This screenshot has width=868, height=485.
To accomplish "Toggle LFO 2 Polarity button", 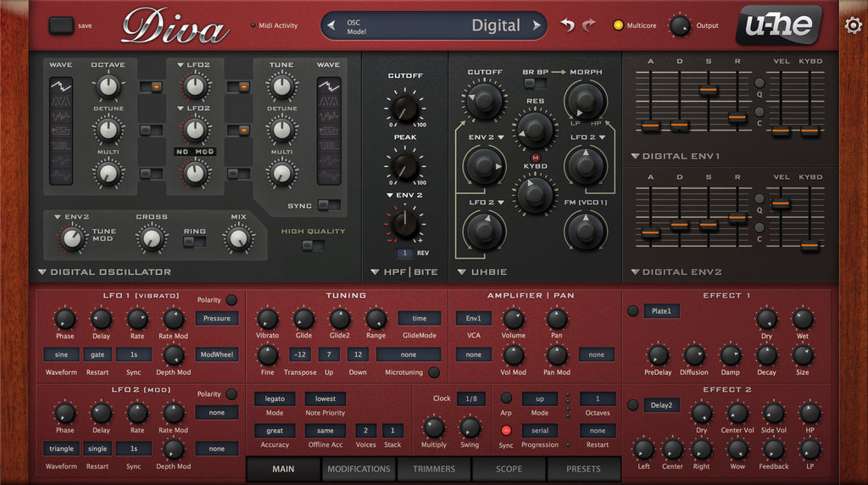I will pos(231,394).
